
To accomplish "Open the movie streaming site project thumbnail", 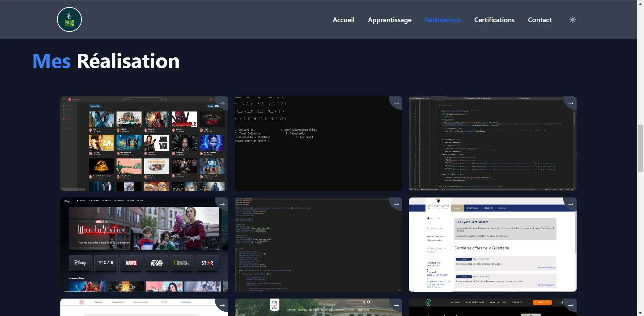I will (x=144, y=144).
